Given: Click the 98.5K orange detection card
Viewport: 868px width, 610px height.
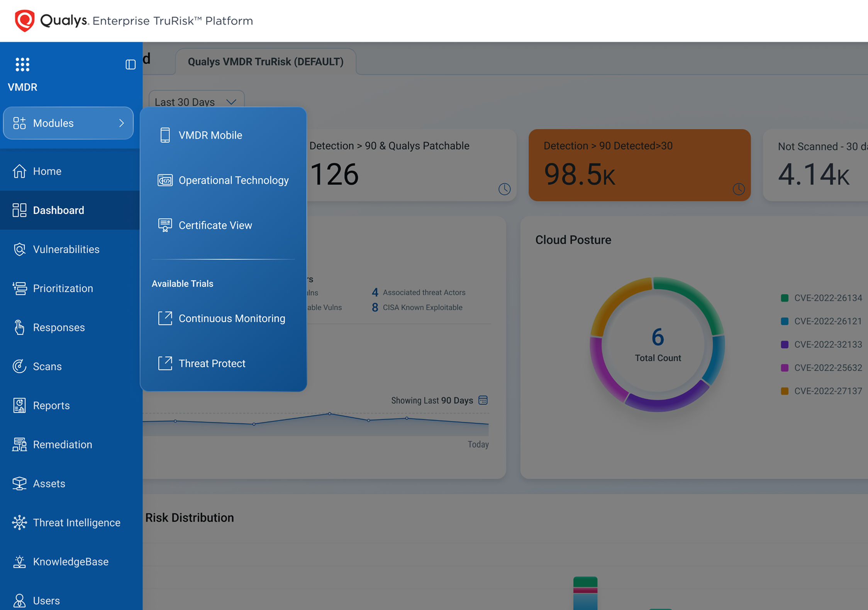Looking at the screenshot, I should click(639, 165).
